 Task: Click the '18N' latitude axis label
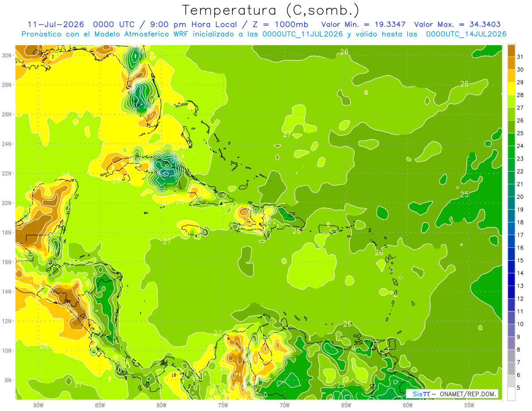pyautogui.click(x=7, y=232)
